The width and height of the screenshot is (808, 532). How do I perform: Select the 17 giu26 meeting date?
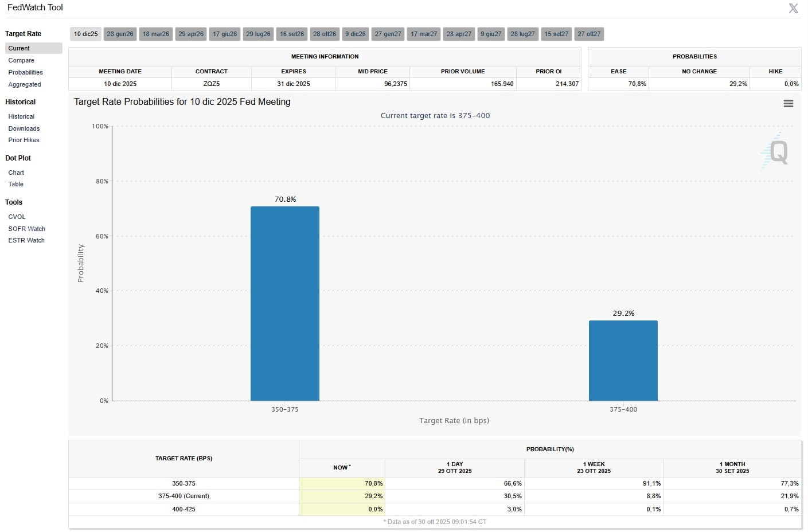tap(224, 34)
